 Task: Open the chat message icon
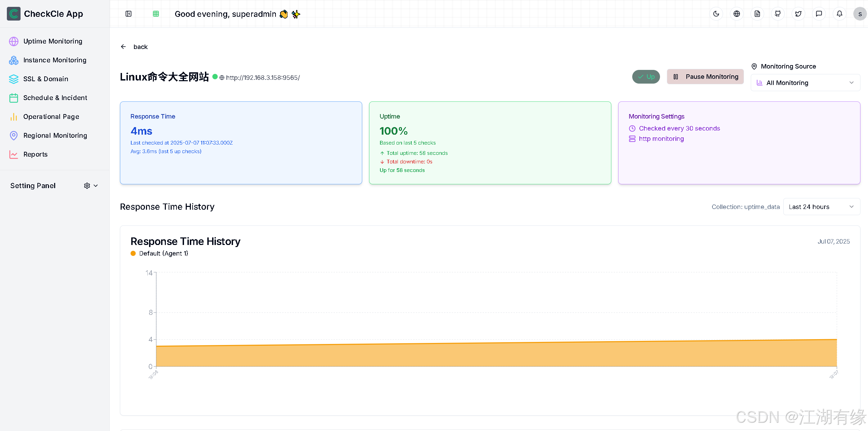[819, 14]
